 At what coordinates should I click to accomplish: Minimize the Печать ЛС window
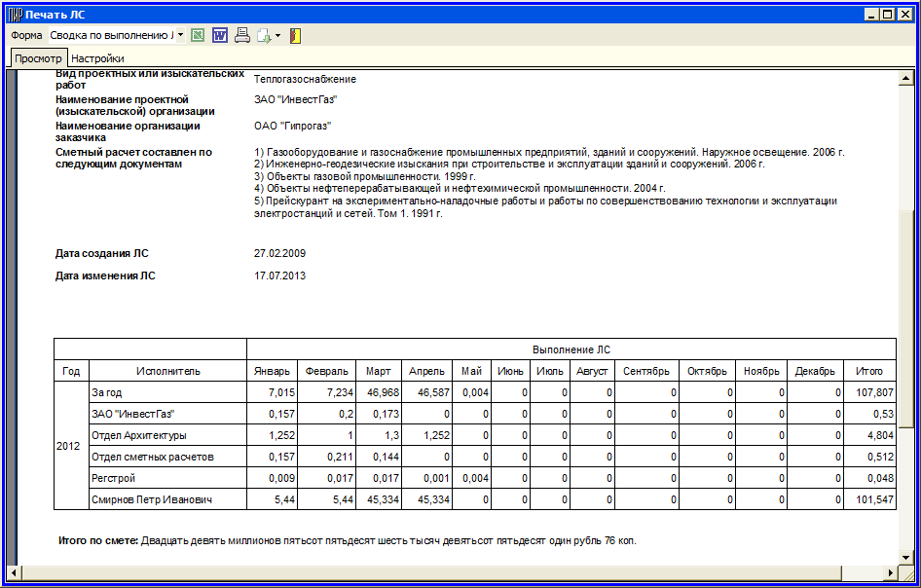click(x=872, y=15)
